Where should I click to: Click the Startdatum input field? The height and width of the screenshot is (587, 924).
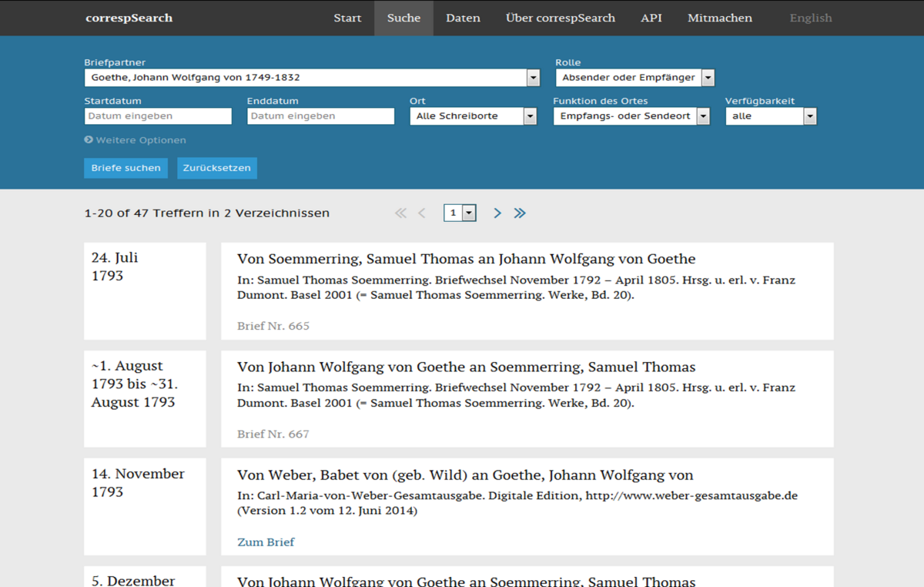coord(158,116)
